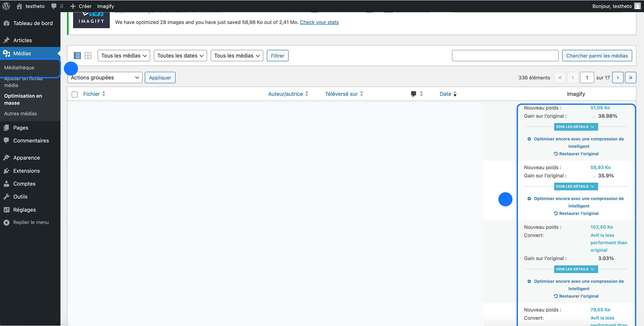Click the comments column bubble icon
The height and width of the screenshot is (326, 644).
tap(413, 94)
